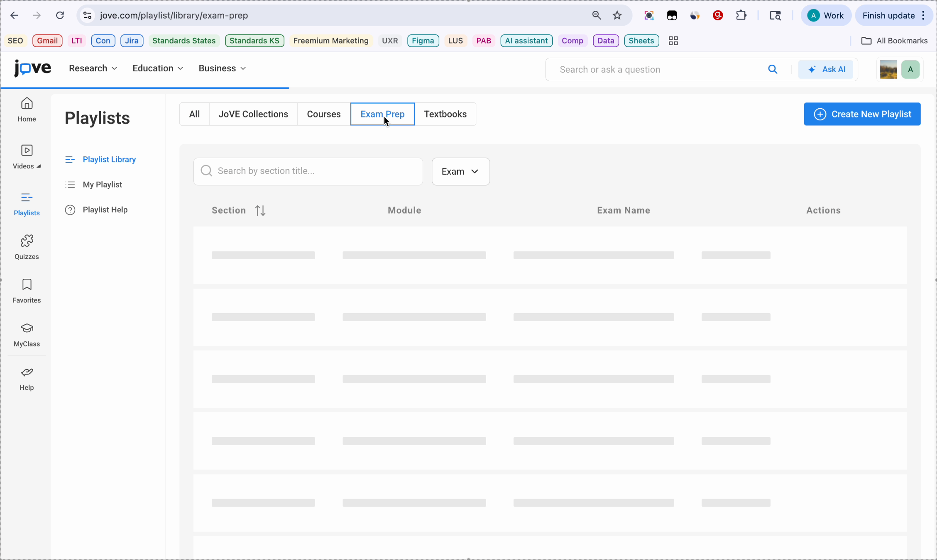Open the Gmail bookmark

pos(47,41)
